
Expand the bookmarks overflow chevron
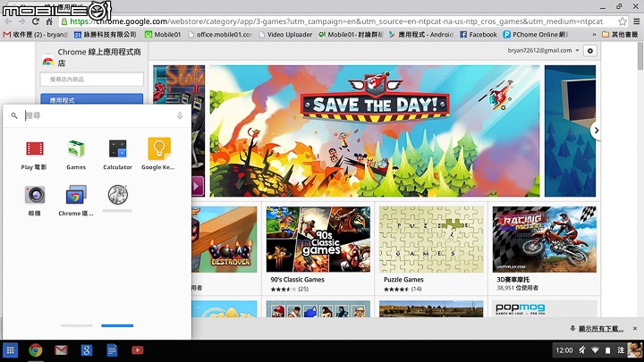pyautogui.click(x=594, y=35)
